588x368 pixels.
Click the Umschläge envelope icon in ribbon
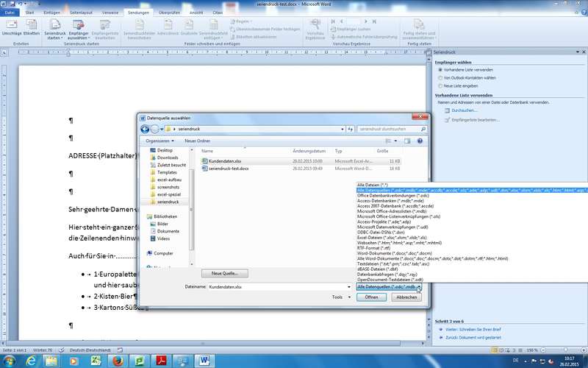coord(12,26)
